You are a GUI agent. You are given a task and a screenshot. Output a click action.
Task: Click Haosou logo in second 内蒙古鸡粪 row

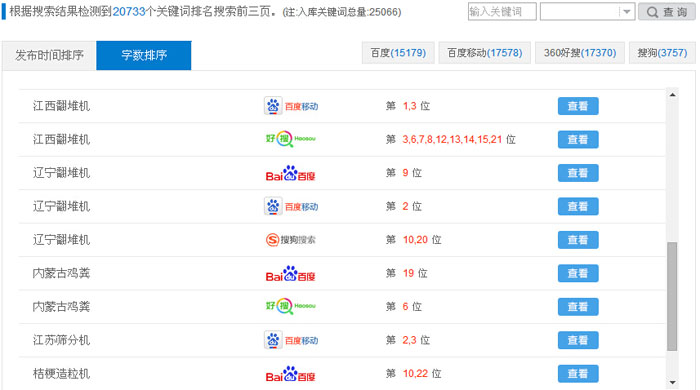[291, 306]
